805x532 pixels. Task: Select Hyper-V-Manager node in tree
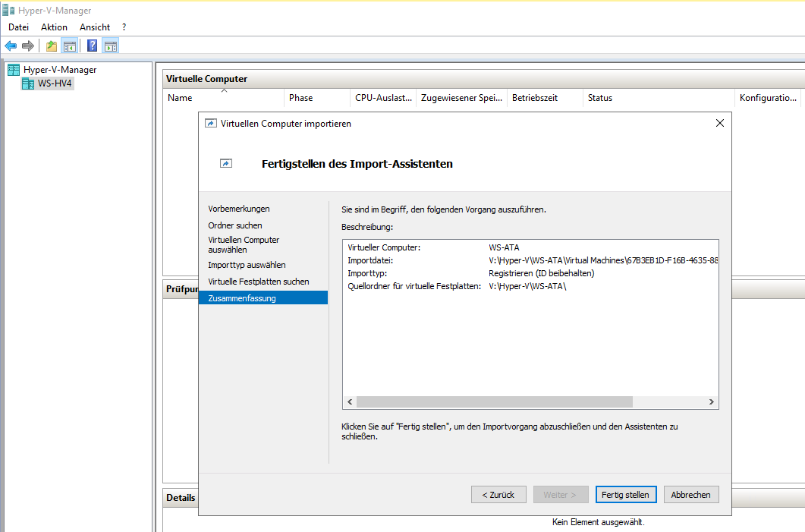tap(59, 70)
